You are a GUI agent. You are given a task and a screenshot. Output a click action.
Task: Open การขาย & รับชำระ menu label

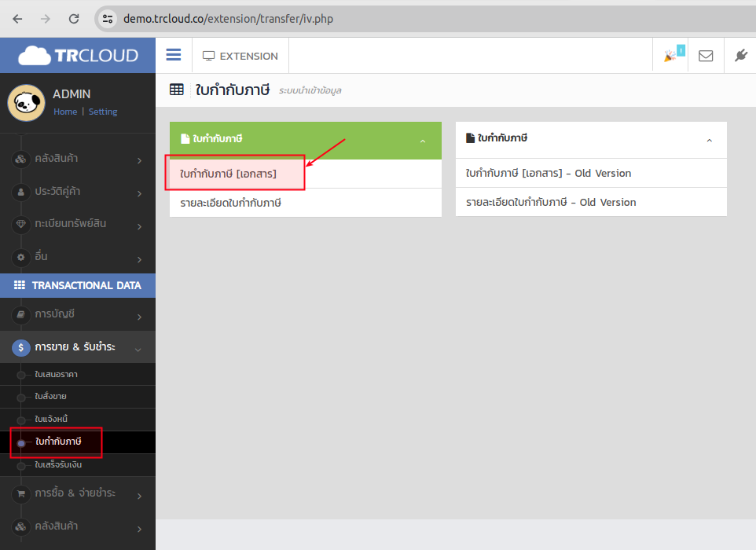[x=75, y=346]
